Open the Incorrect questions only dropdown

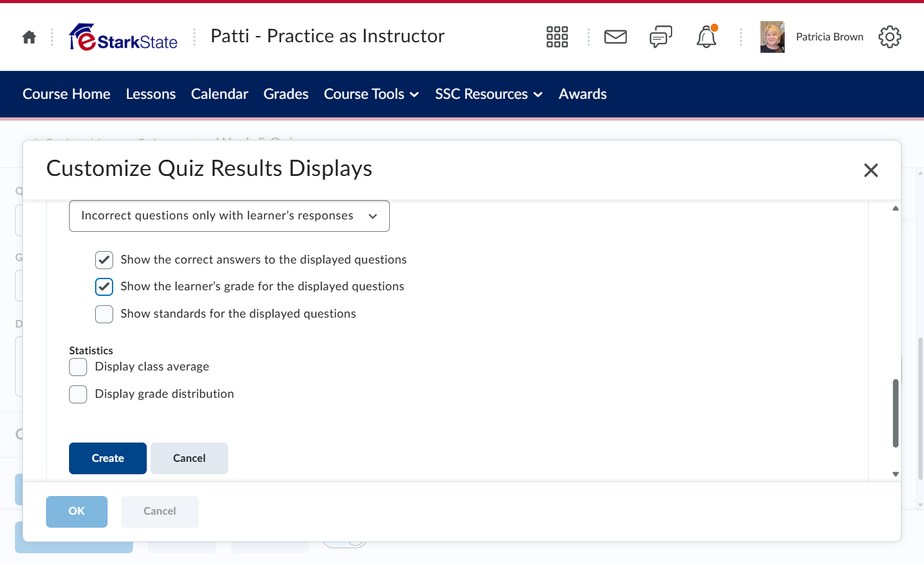tap(229, 216)
